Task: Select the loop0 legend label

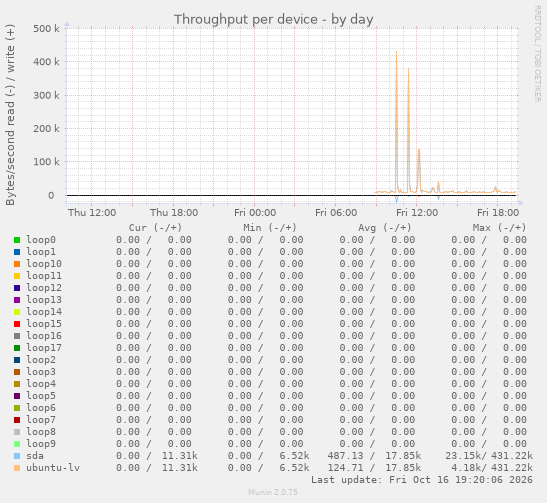Action: (x=41, y=240)
